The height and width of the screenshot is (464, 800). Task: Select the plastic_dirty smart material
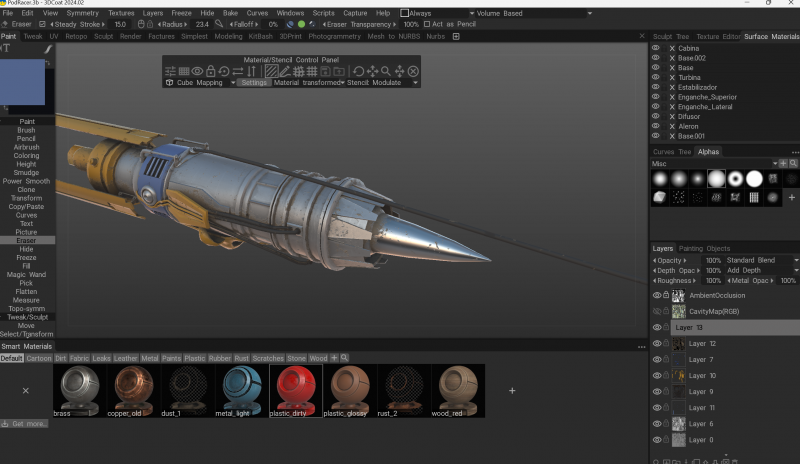pyautogui.click(x=296, y=390)
